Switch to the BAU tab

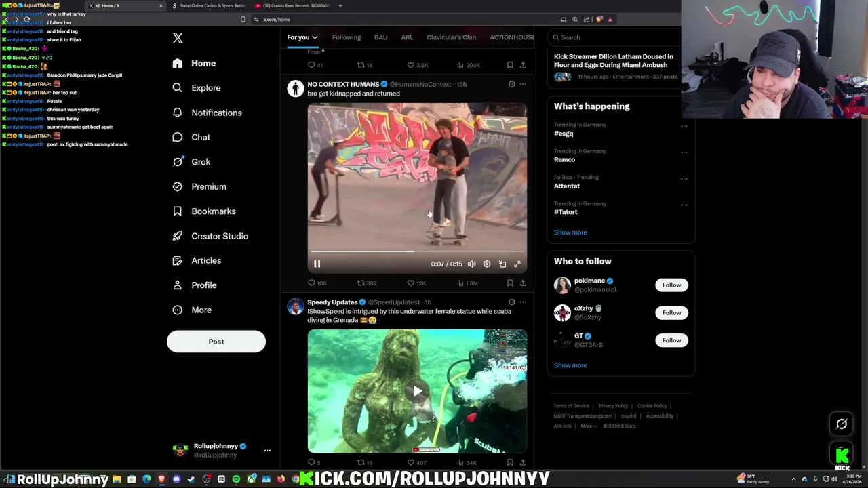click(381, 37)
